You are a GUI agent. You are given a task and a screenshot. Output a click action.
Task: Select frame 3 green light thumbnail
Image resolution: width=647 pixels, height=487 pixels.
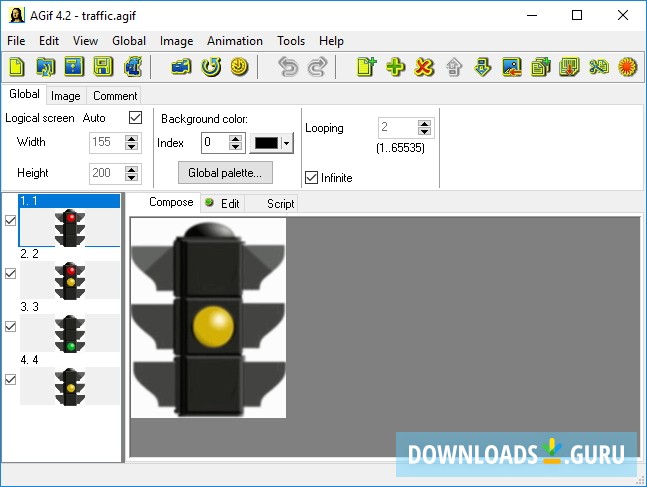click(x=70, y=333)
